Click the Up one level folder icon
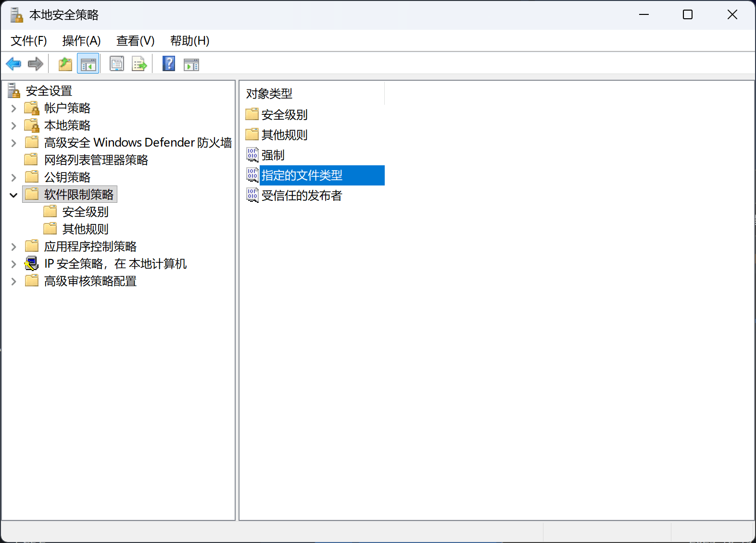Viewport: 756px width, 543px height. (65, 64)
